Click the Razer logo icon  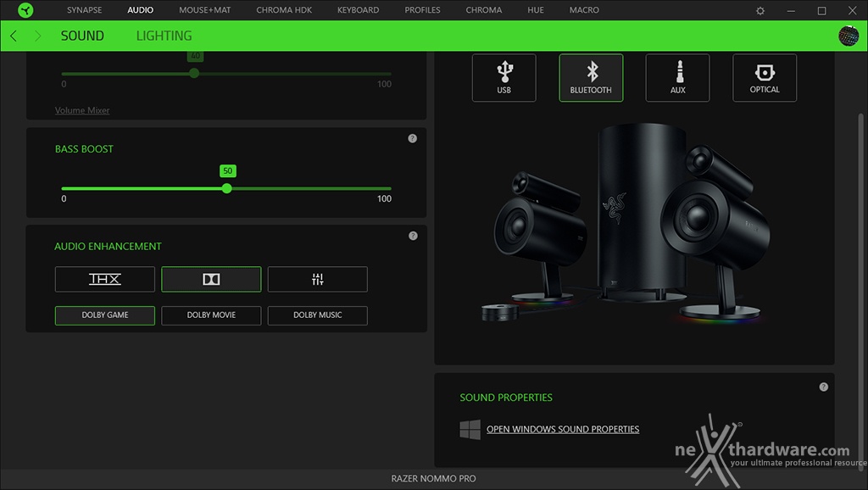tap(25, 10)
